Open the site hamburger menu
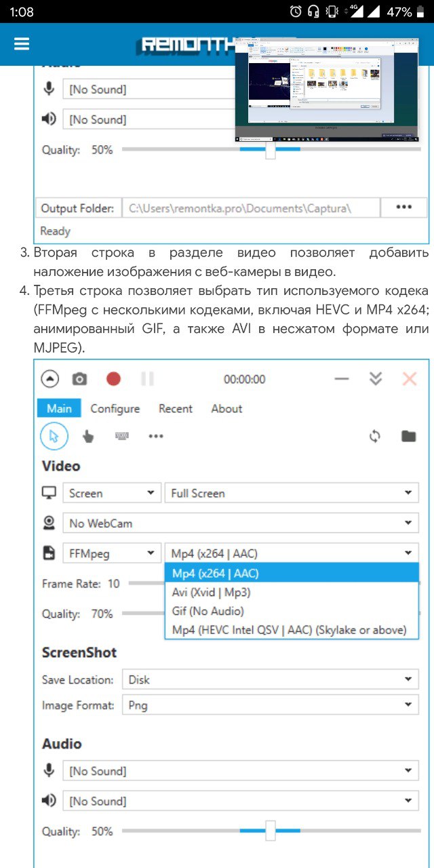 [x=22, y=44]
